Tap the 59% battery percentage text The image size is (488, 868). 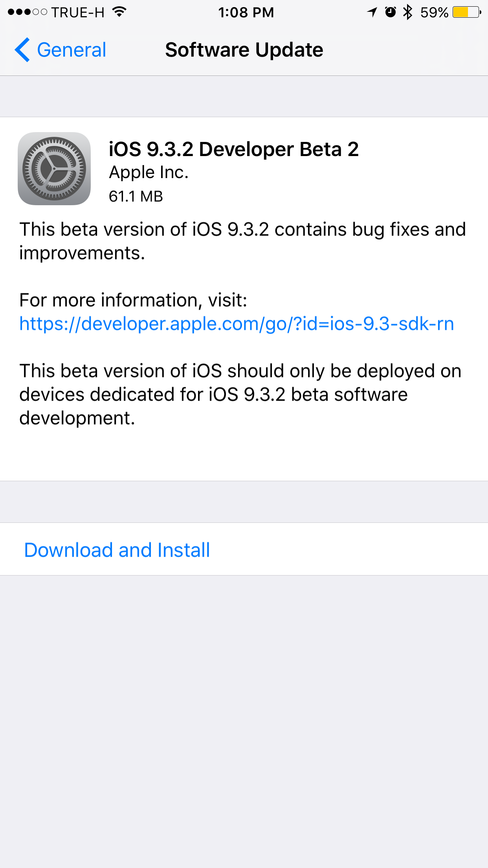click(434, 12)
